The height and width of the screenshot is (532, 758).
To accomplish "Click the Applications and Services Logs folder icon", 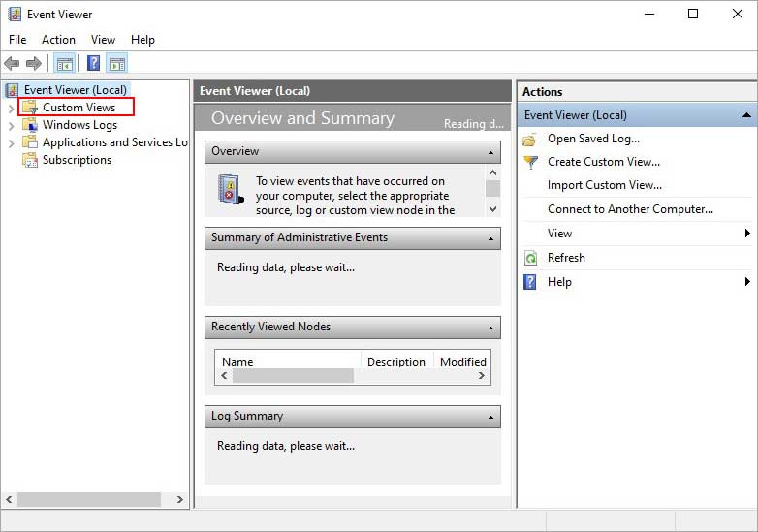I will point(30,142).
